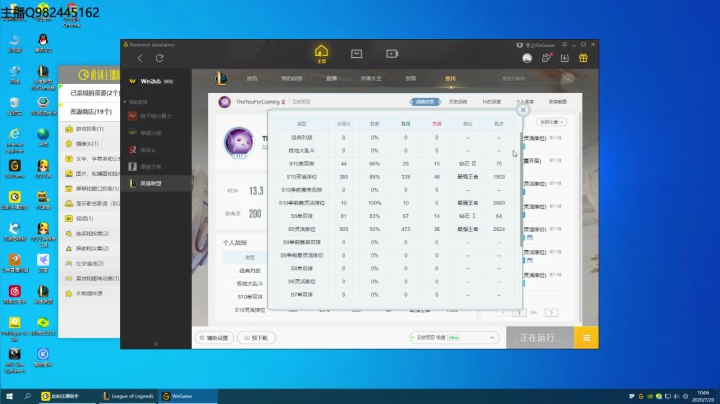Open the Internet Explorer desktop icon
The height and width of the screenshot is (404, 720).
tap(15, 139)
